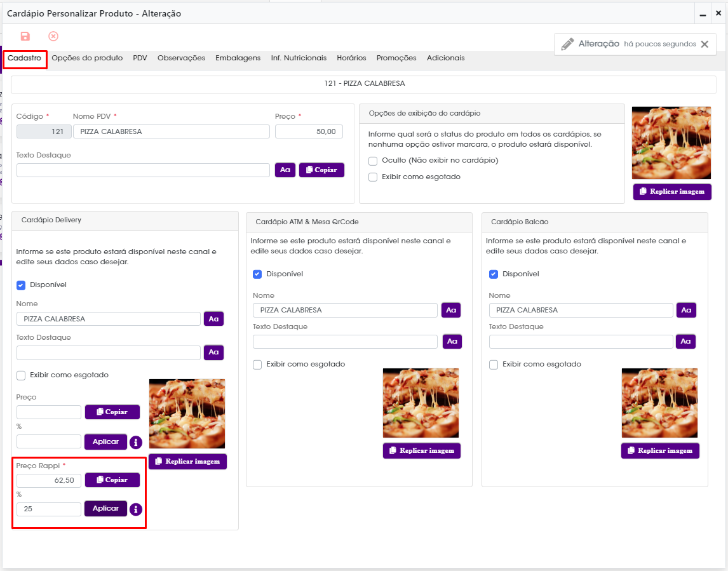Image resolution: width=728 pixels, height=571 pixels.
Task: Click Replicar imagem in Cardápio Delivery
Action: 187,462
